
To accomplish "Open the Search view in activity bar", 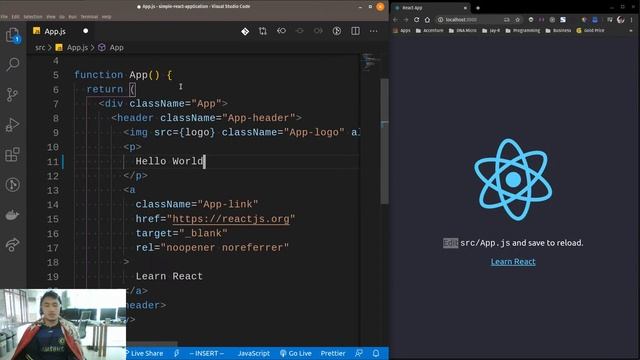I will (x=13, y=64).
